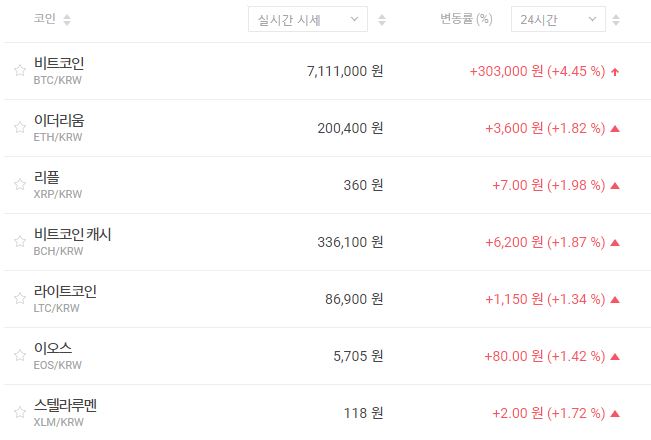This screenshot has width=651, height=440.
Task: Click the 변동률 (%) column header
Action: coord(466,20)
